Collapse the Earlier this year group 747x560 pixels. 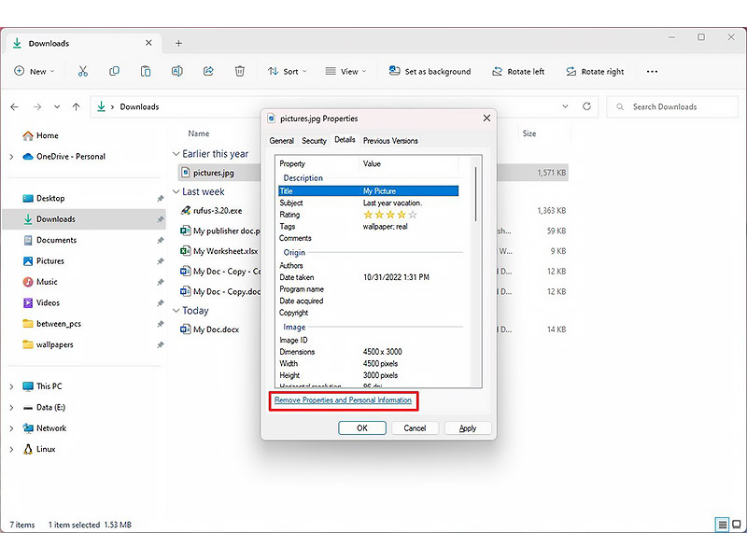pyautogui.click(x=176, y=154)
